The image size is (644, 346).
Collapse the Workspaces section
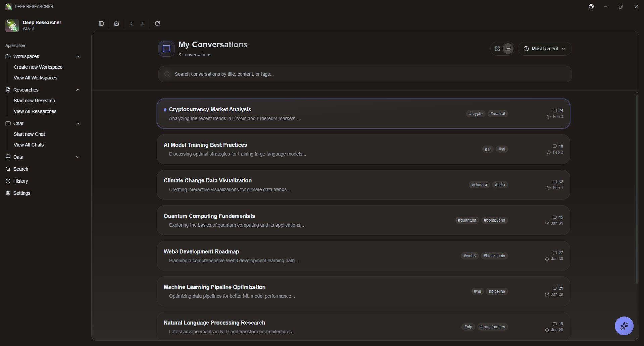pos(78,56)
